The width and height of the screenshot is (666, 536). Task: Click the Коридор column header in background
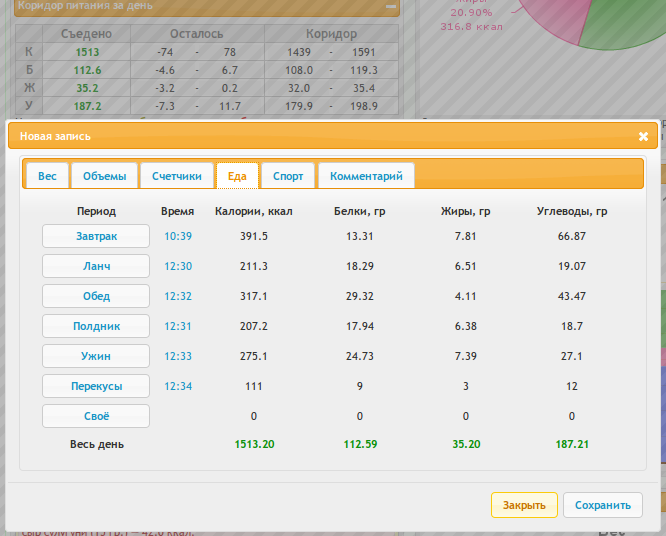331,34
